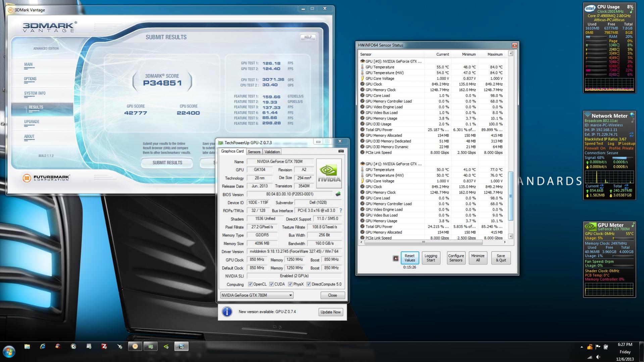The image size is (644, 362).
Task: Click Logging Start in HWiNFO64
Action: pos(431,258)
